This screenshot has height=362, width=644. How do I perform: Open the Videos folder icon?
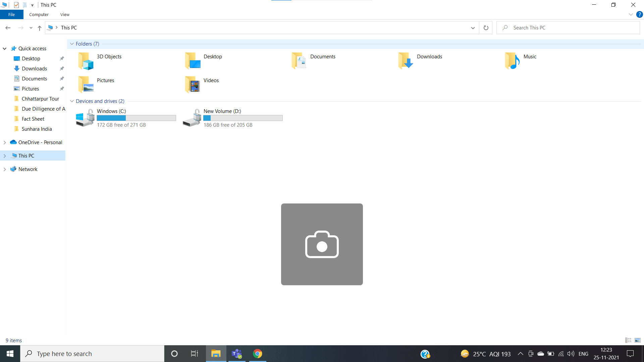(x=193, y=84)
